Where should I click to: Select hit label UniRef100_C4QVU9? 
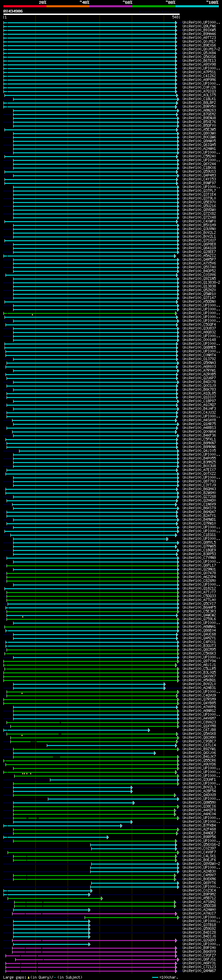click(199, 695)
